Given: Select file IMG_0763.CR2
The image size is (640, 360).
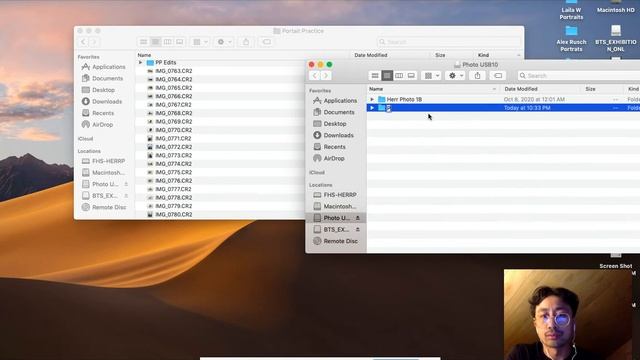Looking at the screenshot, I should click(x=173, y=71).
